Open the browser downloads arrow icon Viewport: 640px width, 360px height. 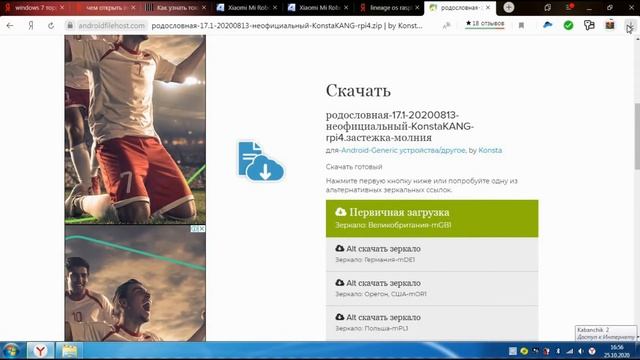[x=630, y=27]
